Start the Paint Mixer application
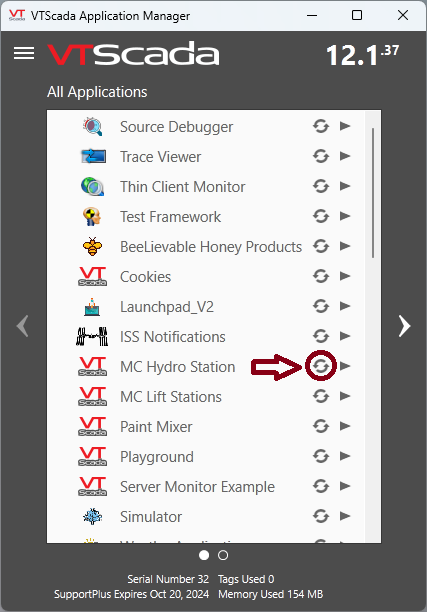This screenshot has height=612, width=427. tap(345, 426)
